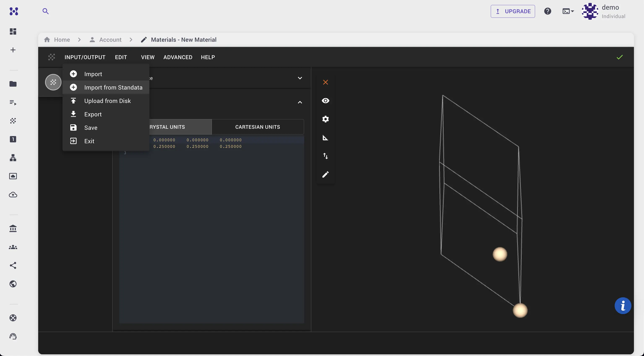Select the measurement ruler tool

[325, 138]
